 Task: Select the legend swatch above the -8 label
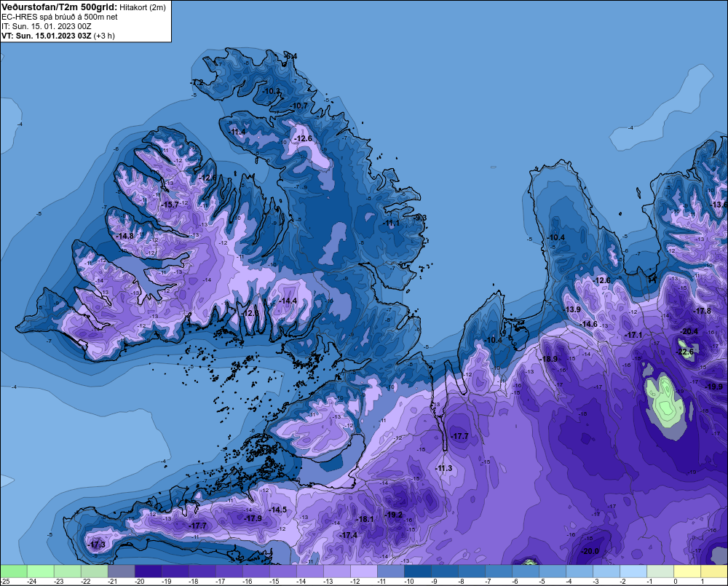click(471, 571)
